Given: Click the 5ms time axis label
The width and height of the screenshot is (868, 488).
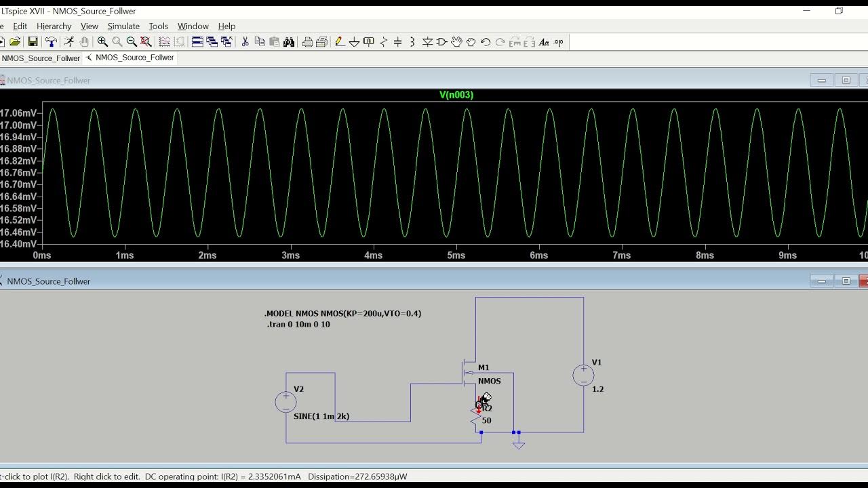Looking at the screenshot, I should pos(456,256).
